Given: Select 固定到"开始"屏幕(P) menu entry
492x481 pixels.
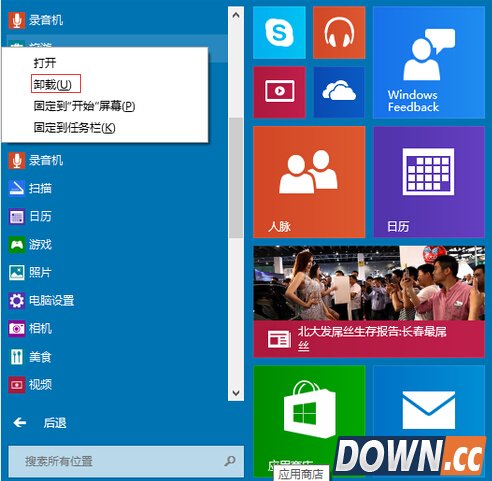Looking at the screenshot, I should coord(84,106).
